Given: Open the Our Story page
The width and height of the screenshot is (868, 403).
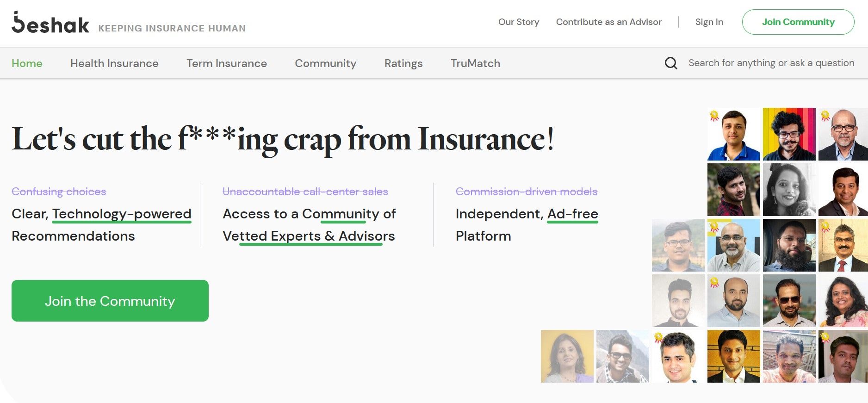Looking at the screenshot, I should tap(518, 22).
